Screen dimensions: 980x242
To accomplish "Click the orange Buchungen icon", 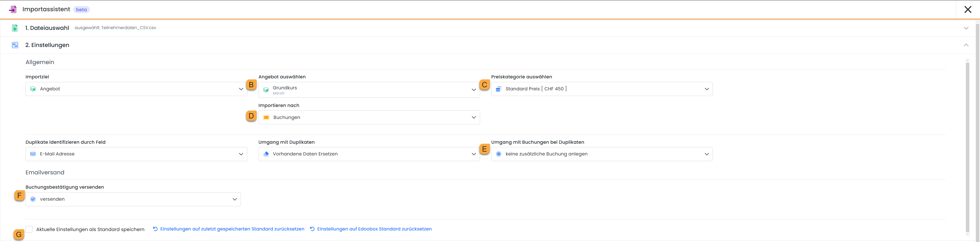I will 266,118.
